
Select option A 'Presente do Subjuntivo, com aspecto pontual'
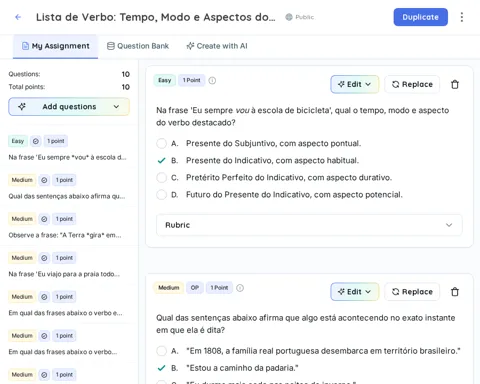162,143
